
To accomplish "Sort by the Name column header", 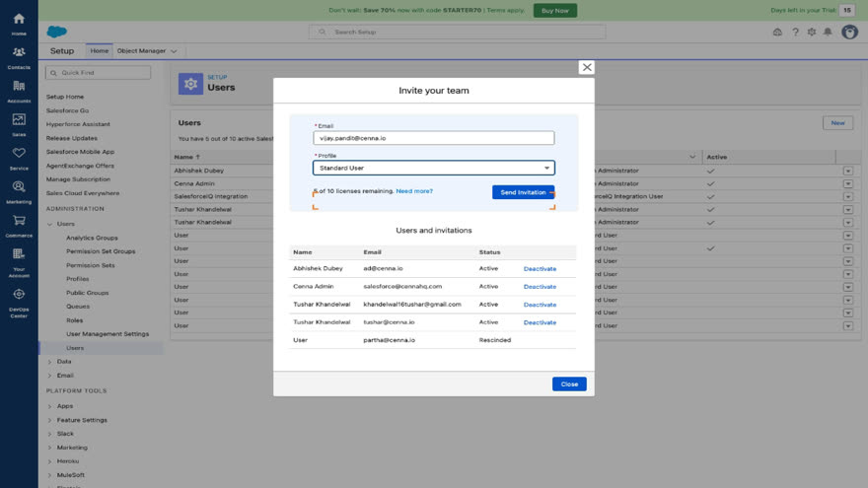I will (x=186, y=157).
